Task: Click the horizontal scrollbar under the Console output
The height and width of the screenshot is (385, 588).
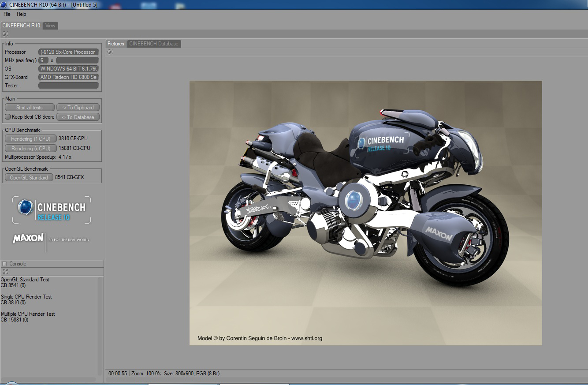Action: (x=48, y=379)
